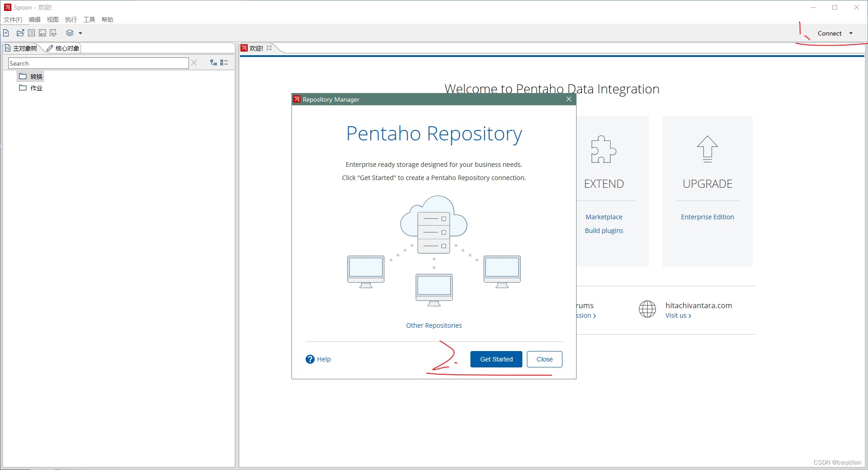The height and width of the screenshot is (470, 868).
Task: Open the 编辑 menu
Action: click(x=35, y=20)
